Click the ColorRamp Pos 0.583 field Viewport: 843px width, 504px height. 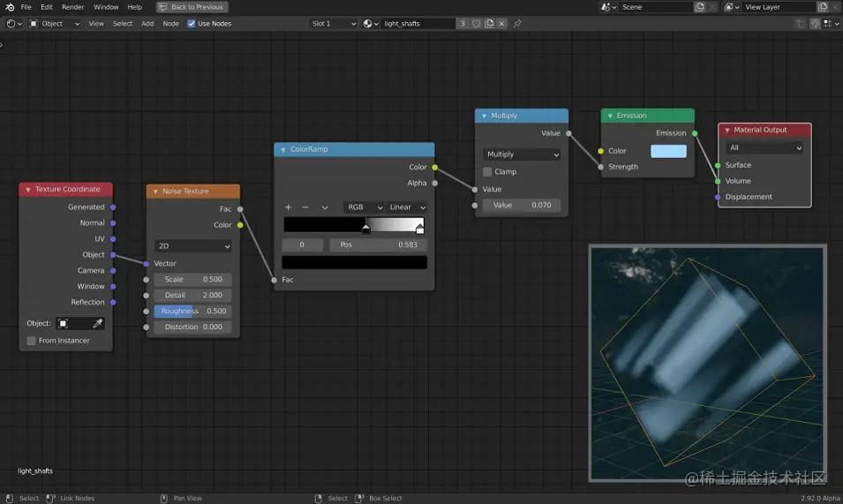[379, 245]
